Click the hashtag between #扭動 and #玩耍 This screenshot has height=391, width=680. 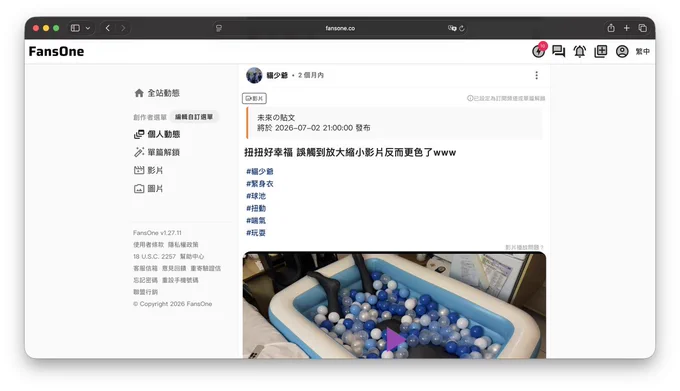pos(256,221)
